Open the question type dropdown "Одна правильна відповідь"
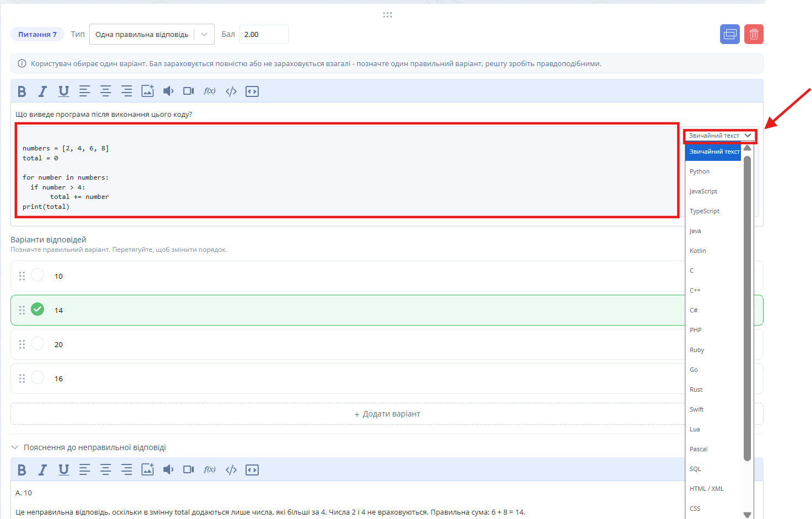This screenshot has height=519, width=812. tap(152, 34)
